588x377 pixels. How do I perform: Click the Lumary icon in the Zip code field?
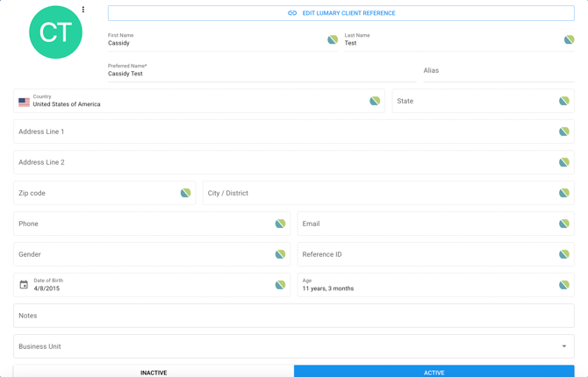click(x=186, y=193)
